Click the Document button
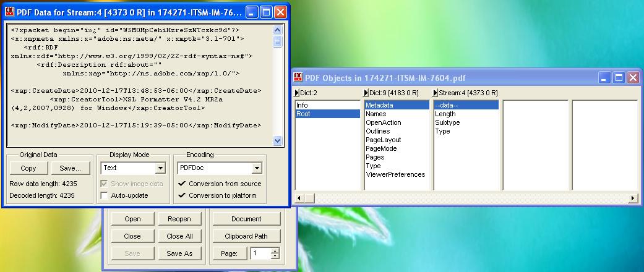The width and height of the screenshot is (644, 272). point(246,219)
